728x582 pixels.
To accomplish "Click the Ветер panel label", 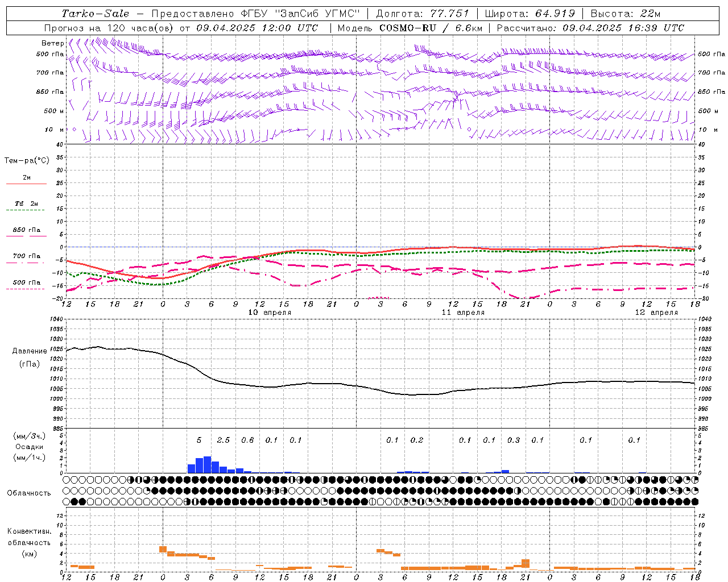I will 52,43.
